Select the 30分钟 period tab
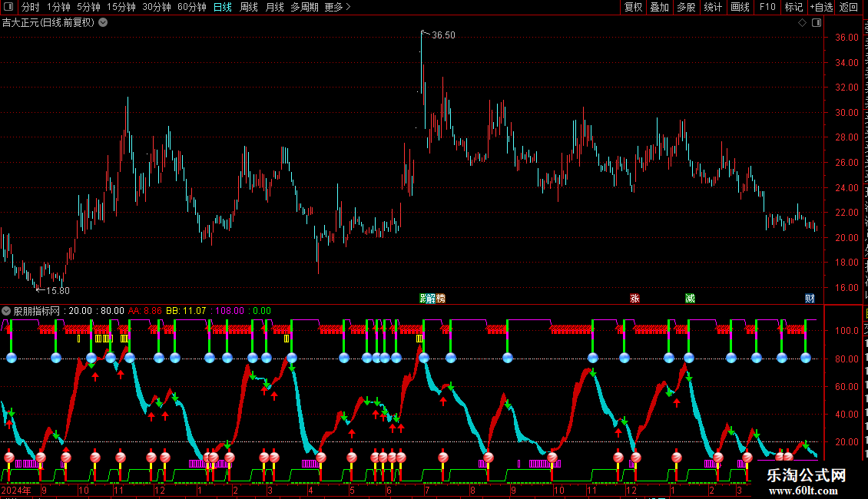 click(157, 7)
